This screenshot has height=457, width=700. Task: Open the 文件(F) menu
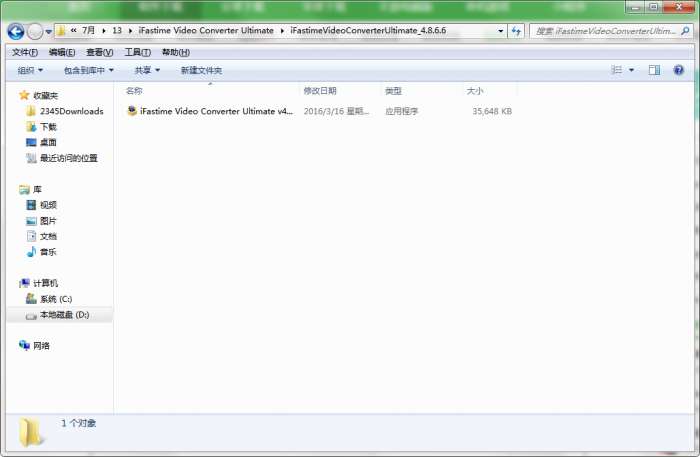(x=25, y=53)
